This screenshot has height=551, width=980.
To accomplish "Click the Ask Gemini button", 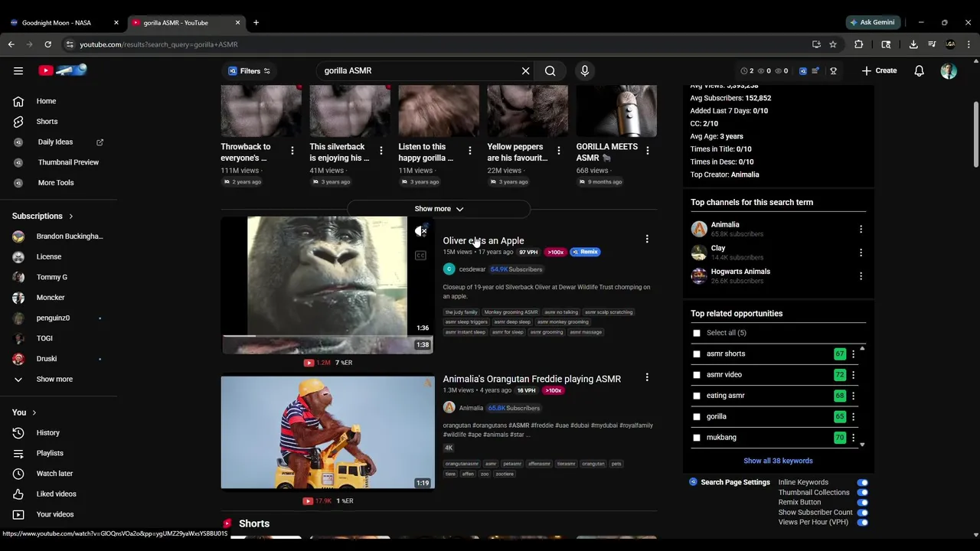I will 871,22.
